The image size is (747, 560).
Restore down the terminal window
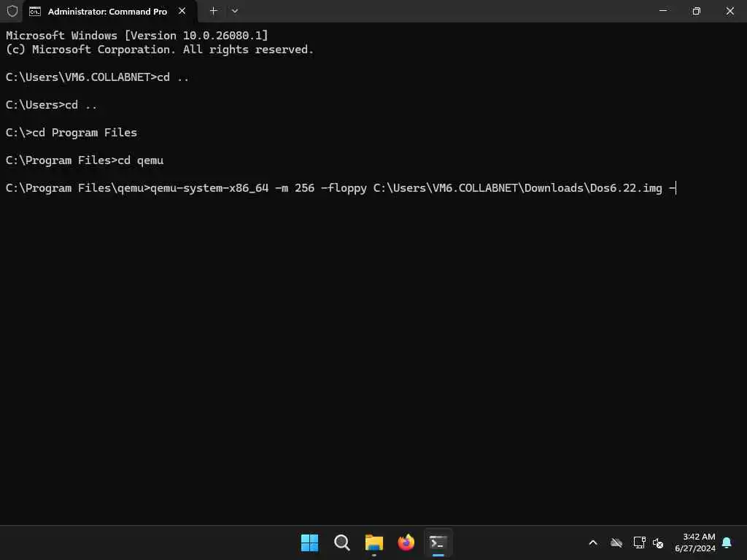[696, 11]
